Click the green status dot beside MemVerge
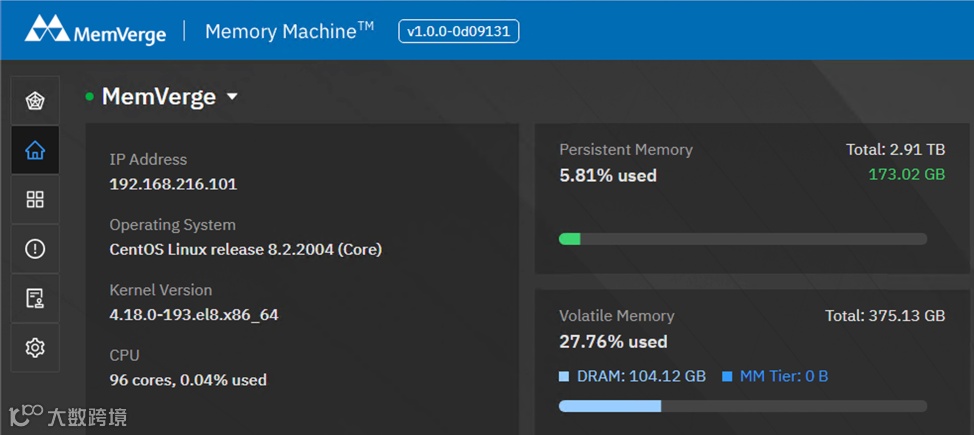The image size is (974, 435). click(89, 96)
